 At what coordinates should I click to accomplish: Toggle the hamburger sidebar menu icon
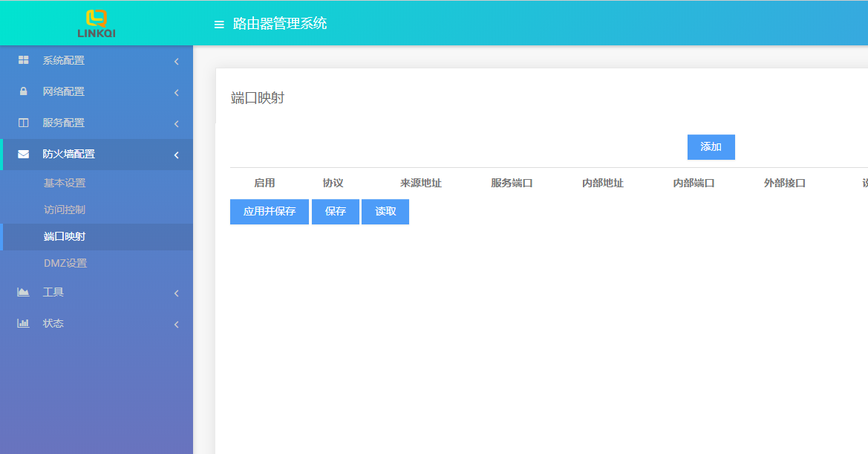point(219,25)
